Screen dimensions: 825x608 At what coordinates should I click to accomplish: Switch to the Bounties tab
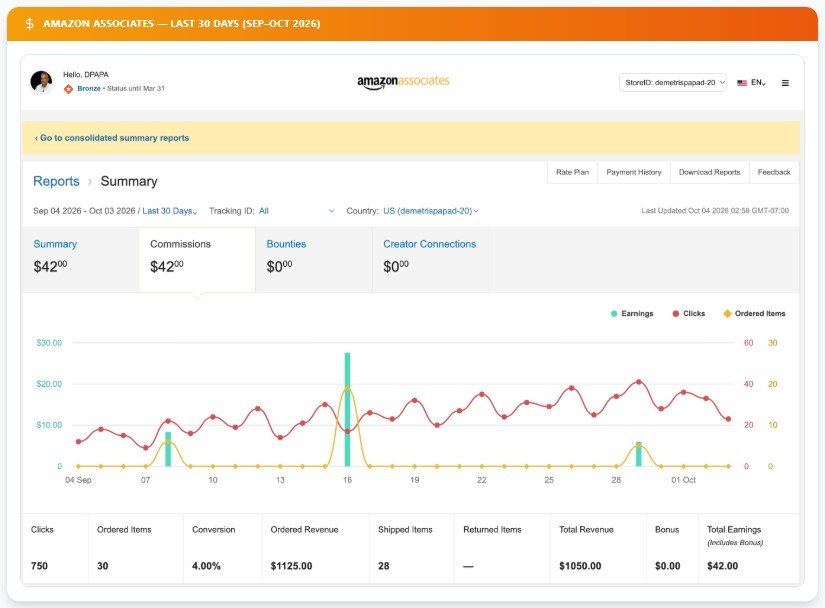pos(314,260)
